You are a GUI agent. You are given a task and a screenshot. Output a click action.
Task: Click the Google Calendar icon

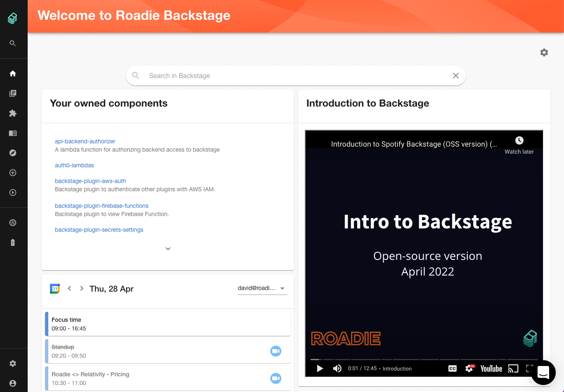click(x=55, y=289)
